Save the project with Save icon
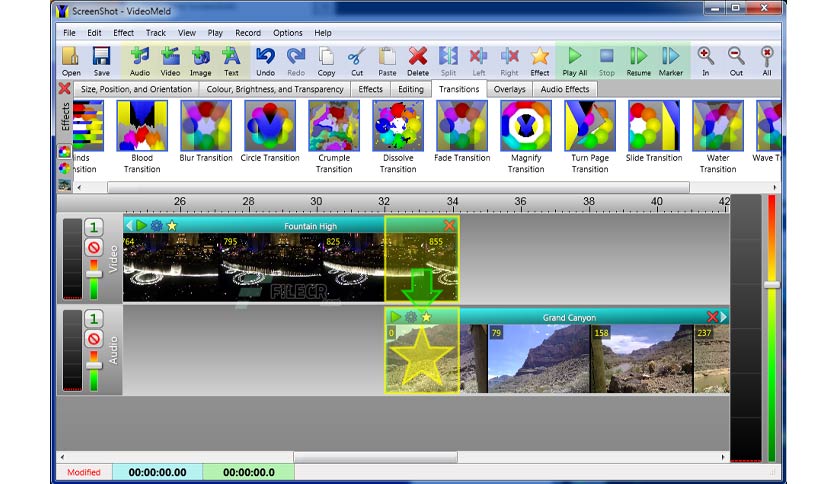 tap(101, 61)
